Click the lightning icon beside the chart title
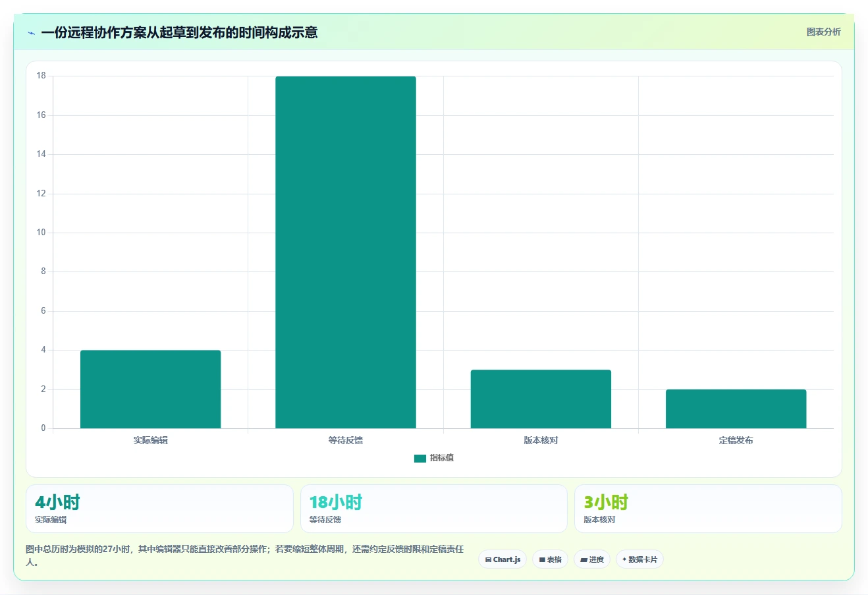Image resolution: width=868 pixels, height=595 pixels. pos(31,33)
